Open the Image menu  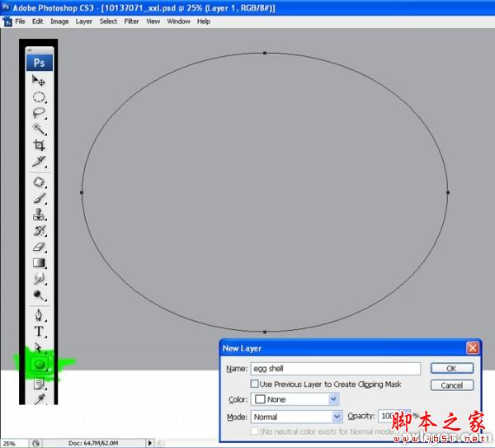coord(59,21)
